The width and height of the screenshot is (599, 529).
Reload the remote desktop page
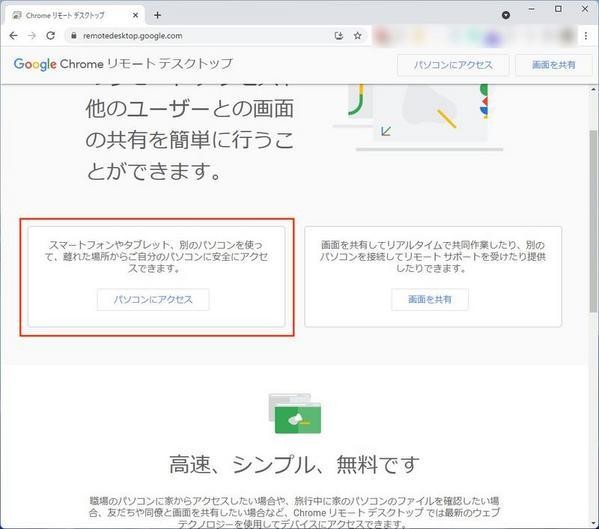point(50,36)
